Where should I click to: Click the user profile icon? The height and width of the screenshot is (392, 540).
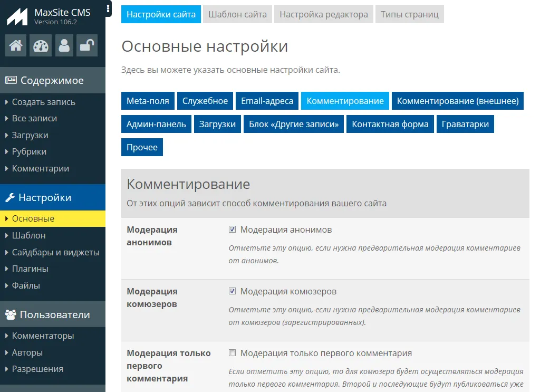pyautogui.click(x=64, y=46)
